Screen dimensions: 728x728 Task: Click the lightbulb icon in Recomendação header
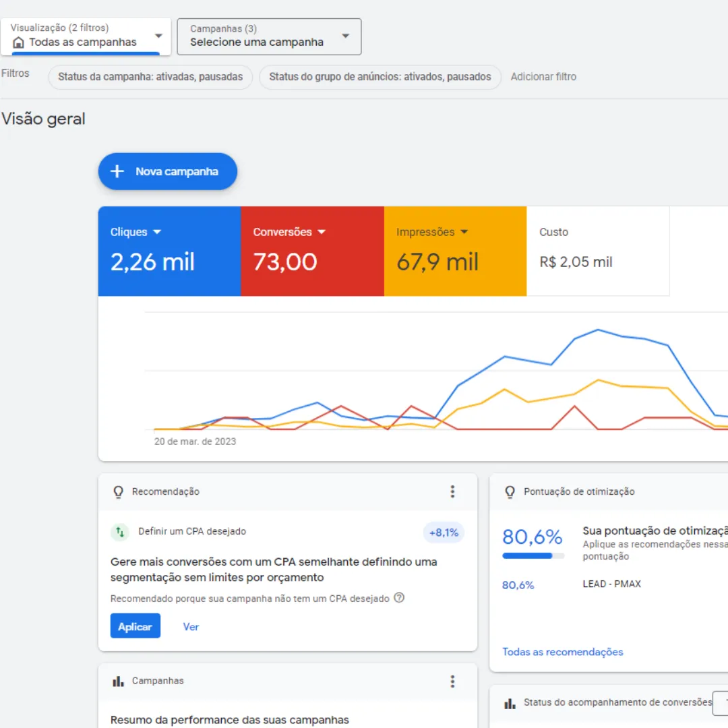point(118,492)
